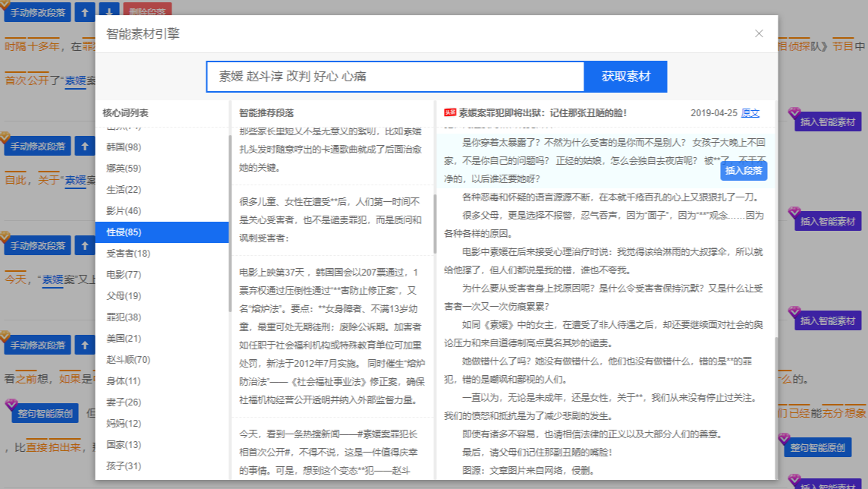Focus the keyword search input field
The height and width of the screenshot is (489, 868).
click(395, 77)
